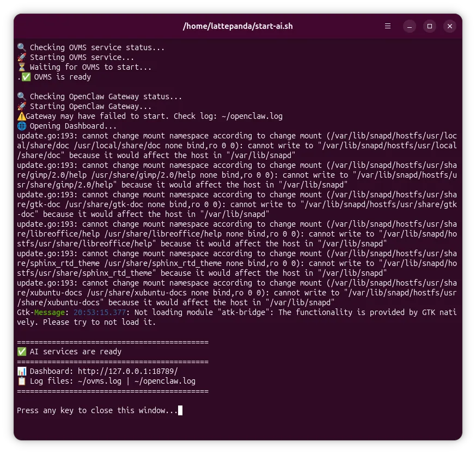The width and height of the screenshot is (476, 454).
Task: Click /usr/share/gtk-doc followed by none bind,ro
Action: 104,204
